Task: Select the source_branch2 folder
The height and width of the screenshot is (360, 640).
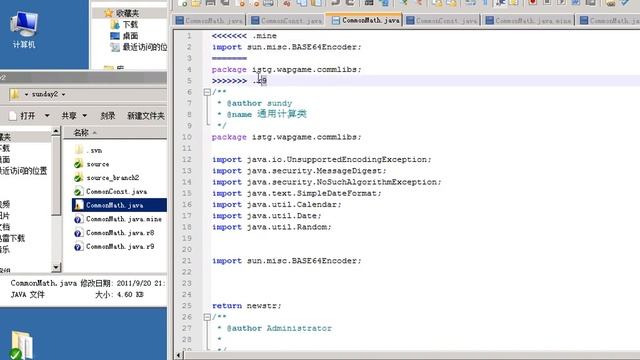Action: (107, 178)
